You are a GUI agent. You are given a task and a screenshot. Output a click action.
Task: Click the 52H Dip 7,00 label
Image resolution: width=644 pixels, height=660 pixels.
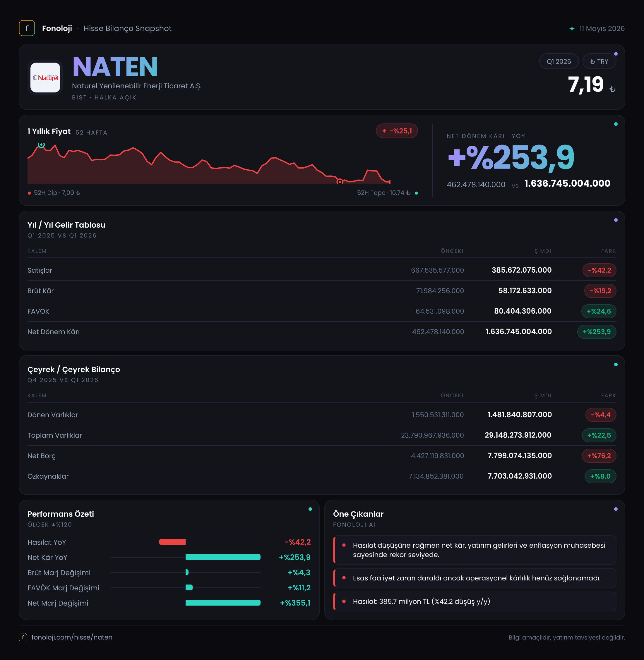click(x=57, y=193)
